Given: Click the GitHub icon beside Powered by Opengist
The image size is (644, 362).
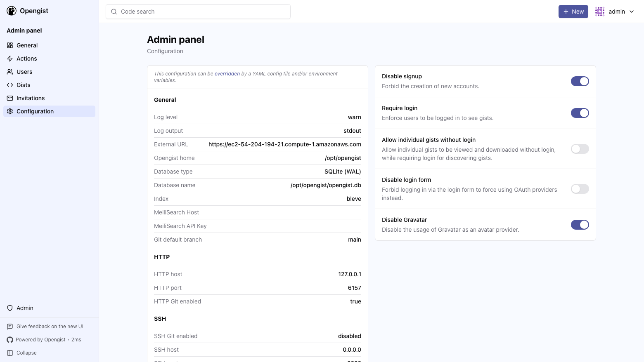Looking at the screenshot, I should 10,340.
